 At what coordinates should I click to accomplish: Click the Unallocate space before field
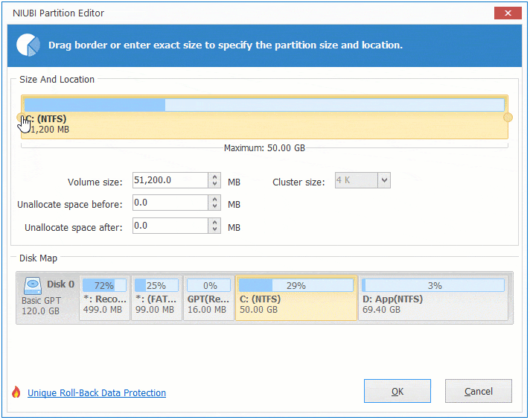point(170,203)
